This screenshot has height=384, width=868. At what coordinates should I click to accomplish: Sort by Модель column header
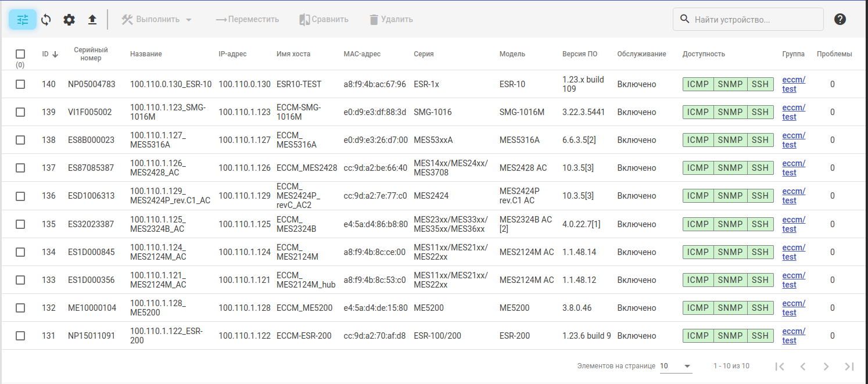512,54
